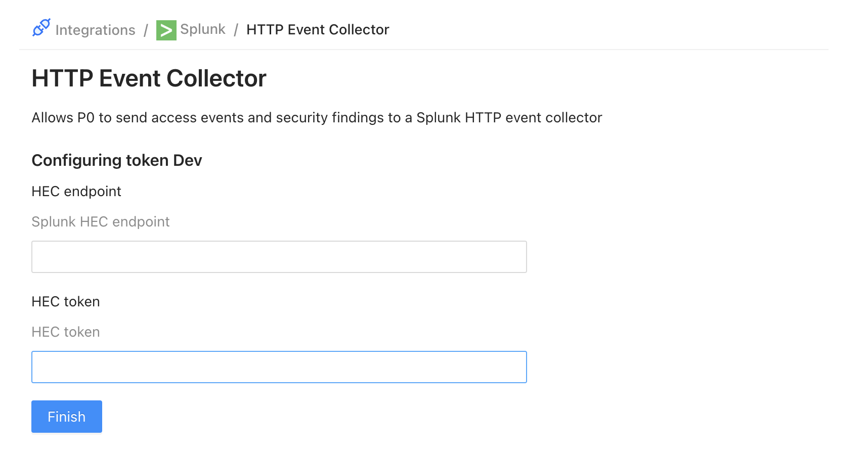Click the P0 text in the description

pos(85,118)
